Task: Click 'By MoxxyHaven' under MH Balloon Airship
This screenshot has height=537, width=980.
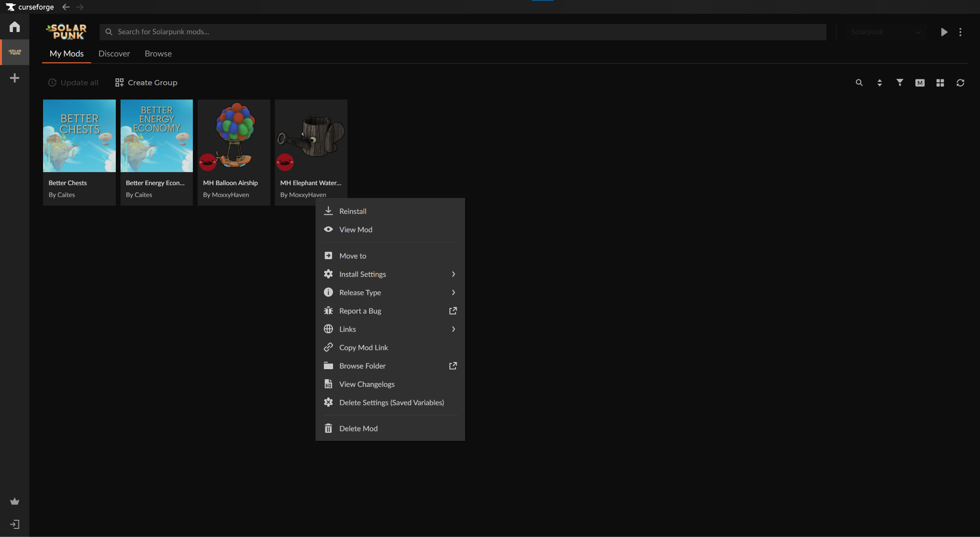Action: point(226,195)
